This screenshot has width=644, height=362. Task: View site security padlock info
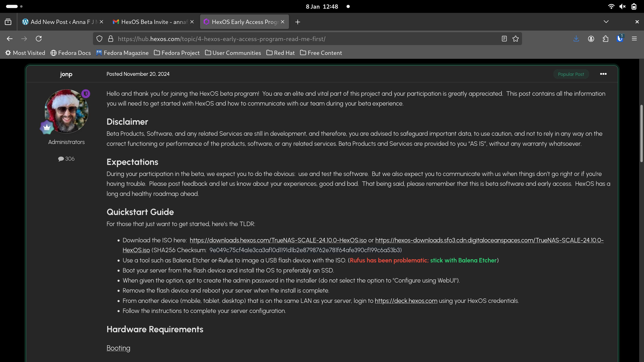pos(110,39)
